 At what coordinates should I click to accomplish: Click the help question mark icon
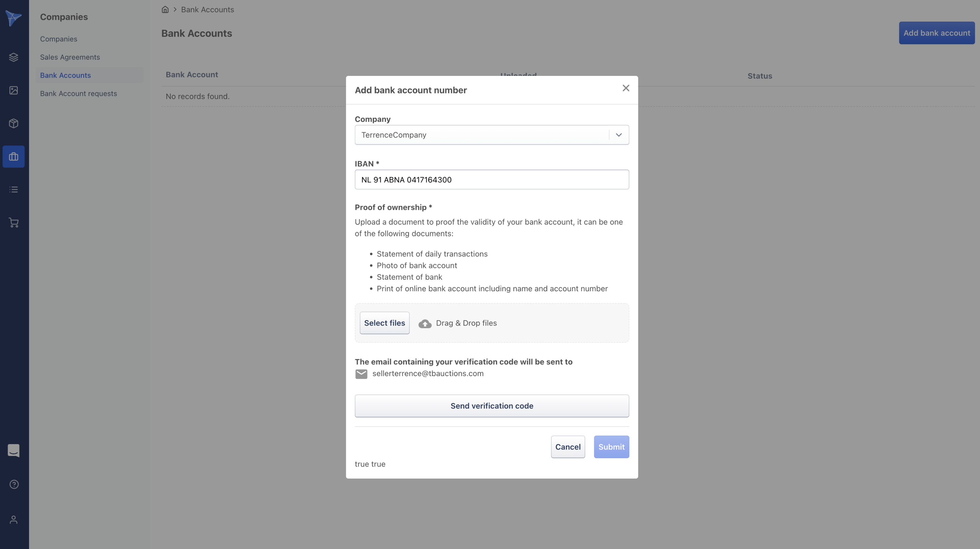[14, 484]
